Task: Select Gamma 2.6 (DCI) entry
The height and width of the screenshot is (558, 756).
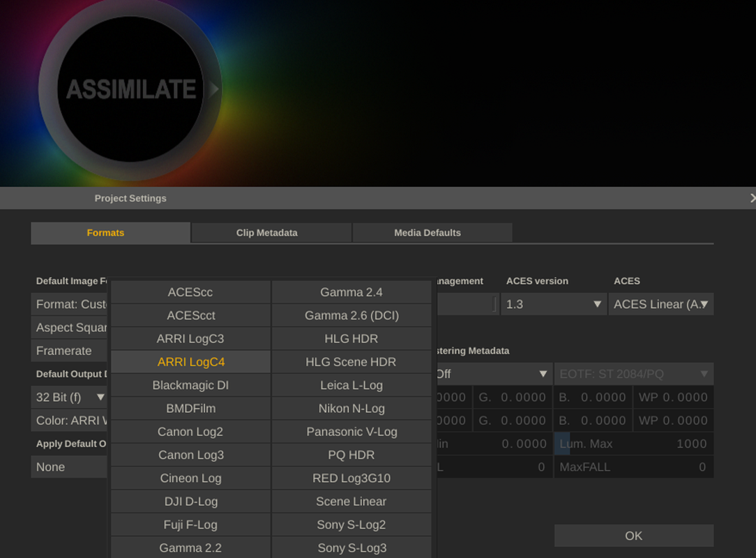Action: (x=351, y=315)
